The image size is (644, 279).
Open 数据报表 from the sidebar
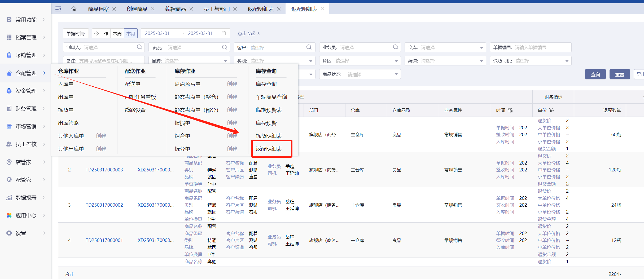click(x=26, y=198)
